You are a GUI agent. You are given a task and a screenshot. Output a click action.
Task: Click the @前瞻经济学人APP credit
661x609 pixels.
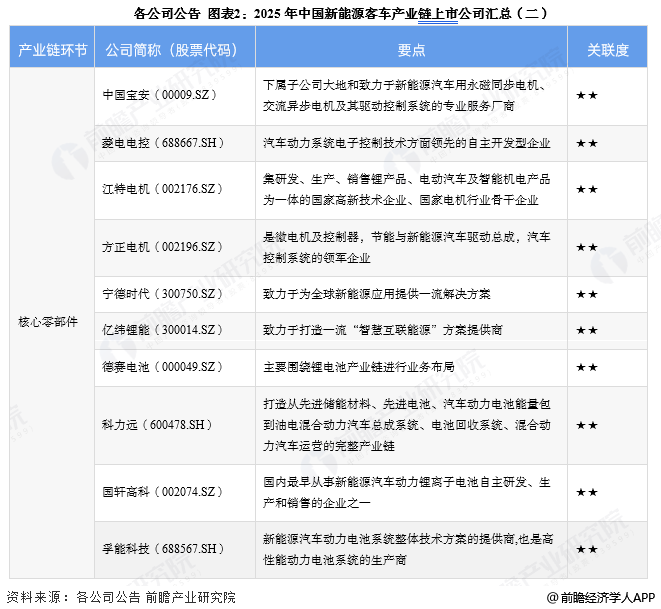point(601,597)
